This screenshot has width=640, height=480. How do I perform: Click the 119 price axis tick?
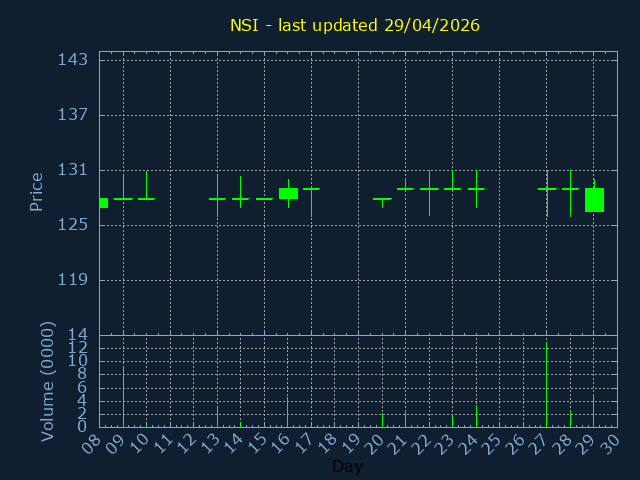click(x=73, y=279)
